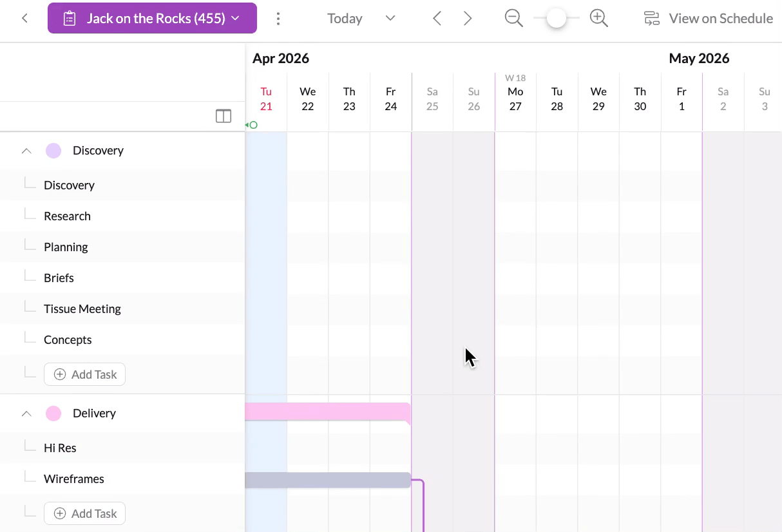Screen dimensions: 782x532
Task: Collapse the Discovery phase group
Action: point(26,151)
